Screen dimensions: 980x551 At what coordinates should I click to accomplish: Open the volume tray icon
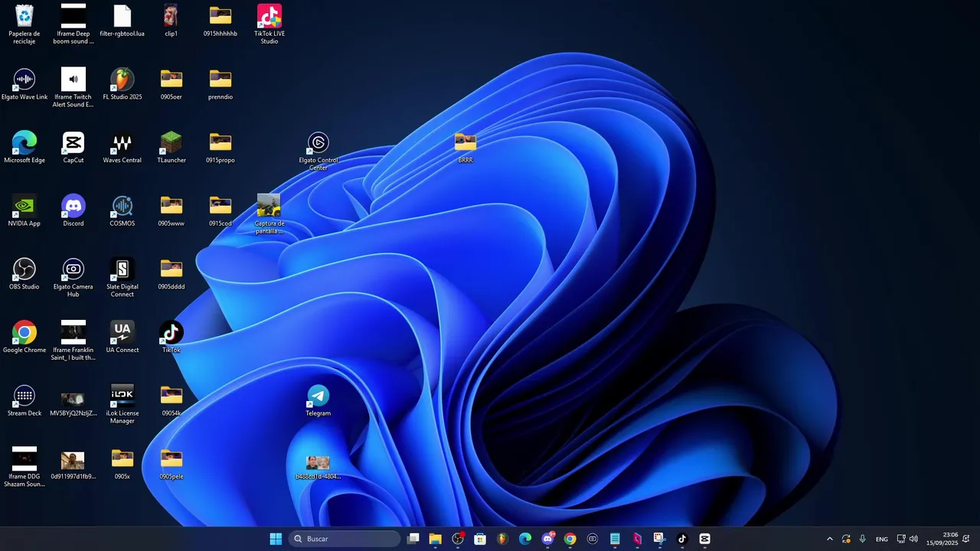click(913, 539)
